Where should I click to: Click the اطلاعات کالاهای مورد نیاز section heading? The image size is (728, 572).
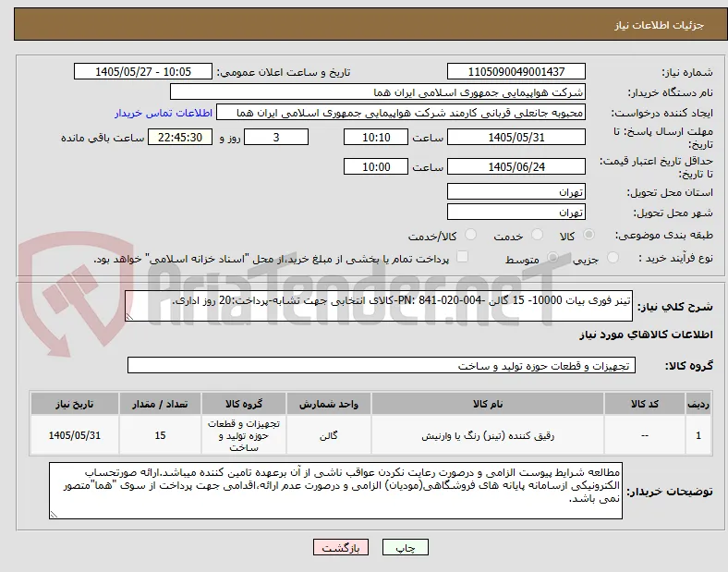pyautogui.click(x=646, y=335)
